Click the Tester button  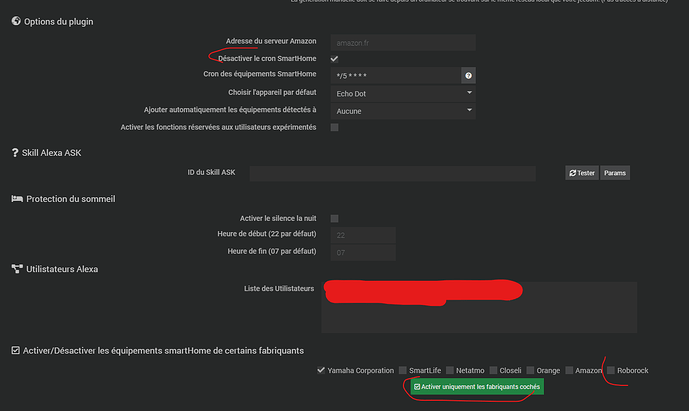[582, 173]
